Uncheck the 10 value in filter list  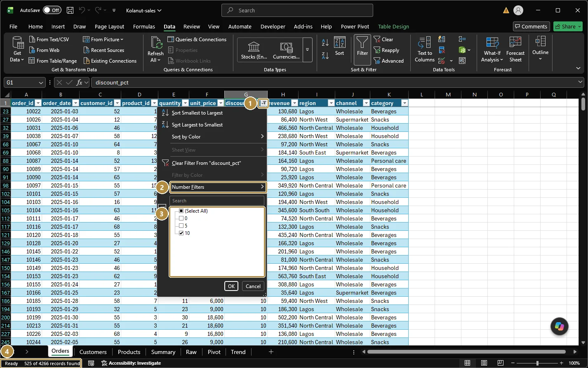coord(181,233)
